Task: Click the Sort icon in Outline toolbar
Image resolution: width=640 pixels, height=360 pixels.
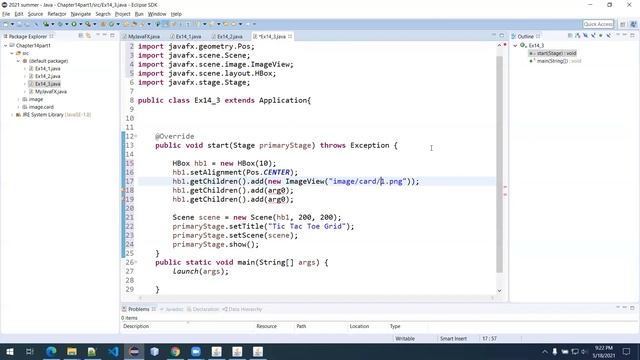Action: tap(578, 36)
